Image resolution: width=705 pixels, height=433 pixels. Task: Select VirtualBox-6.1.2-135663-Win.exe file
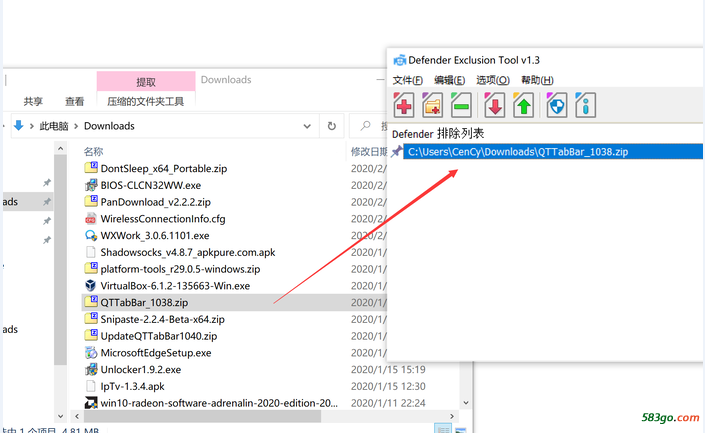(x=175, y=286)
